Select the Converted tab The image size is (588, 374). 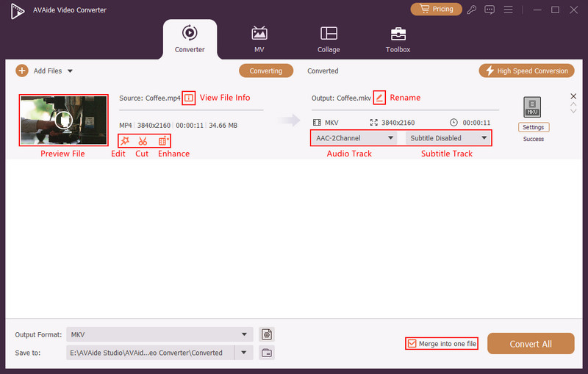tap(323, 71)
